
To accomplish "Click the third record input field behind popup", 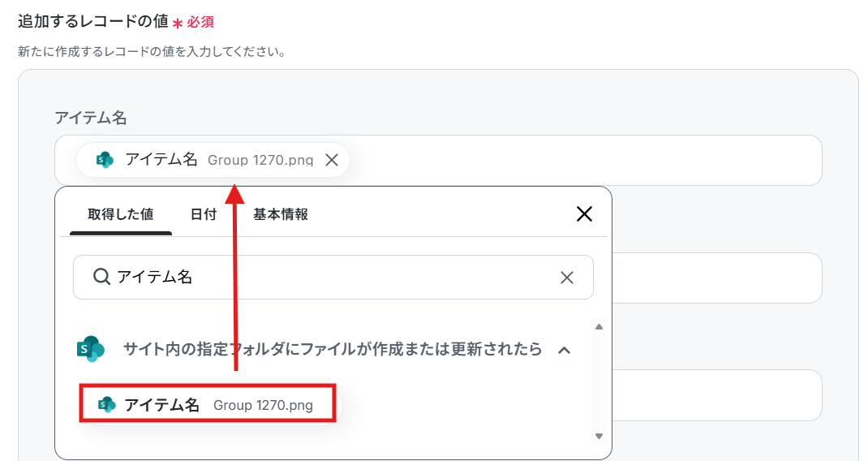I will (x=717, y=395).
